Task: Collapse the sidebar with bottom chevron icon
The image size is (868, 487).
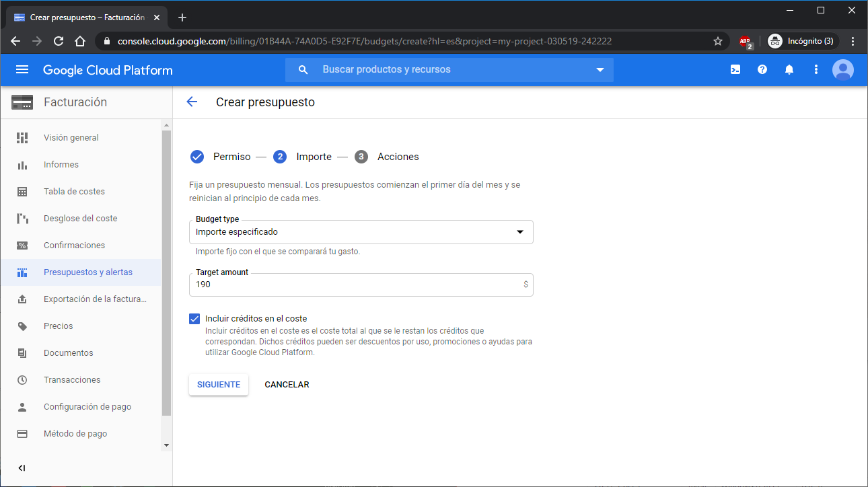Action: tap(22, 468)
